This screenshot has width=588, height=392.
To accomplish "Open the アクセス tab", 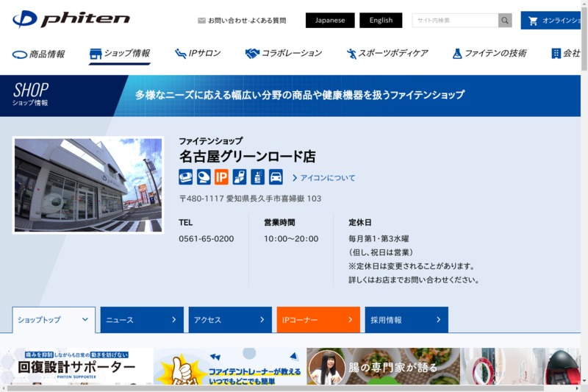I will point(230,320).
